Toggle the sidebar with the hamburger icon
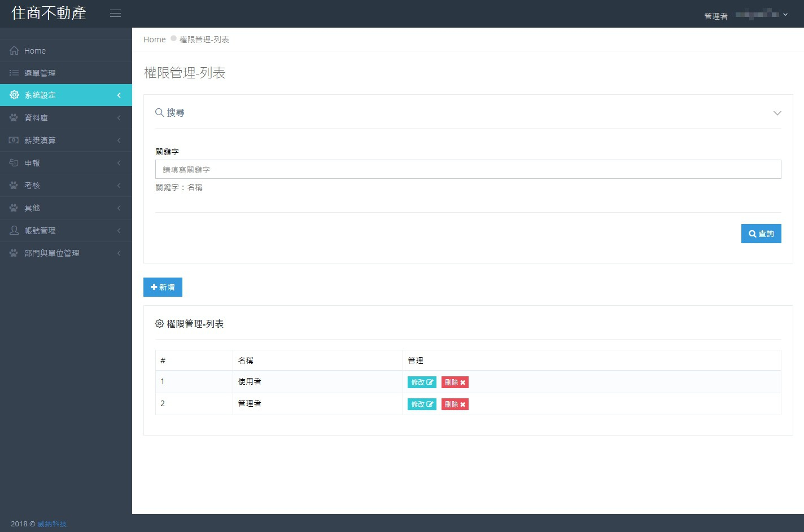This screenshot has height=532, width=804. pyautogui.click(x=116, y=13)
